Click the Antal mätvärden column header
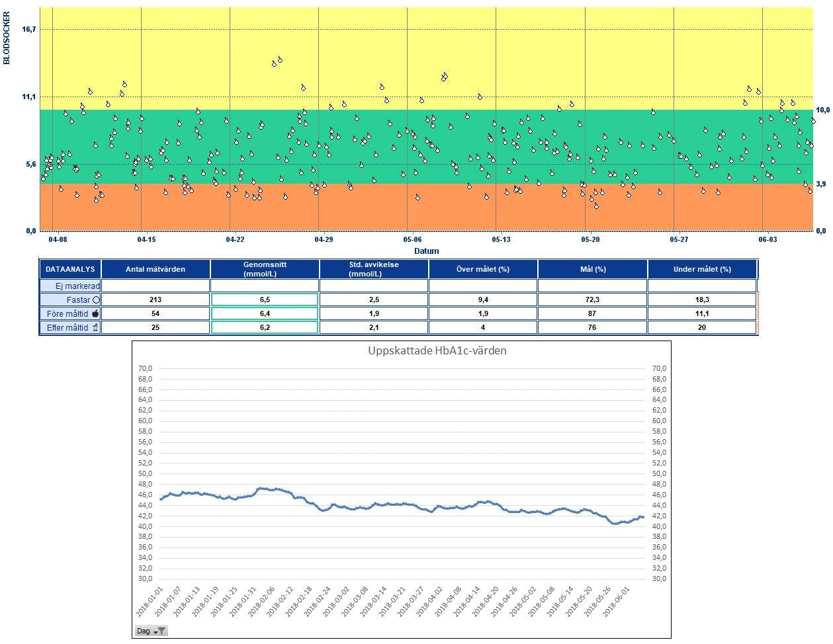 (x=155, y=269)
